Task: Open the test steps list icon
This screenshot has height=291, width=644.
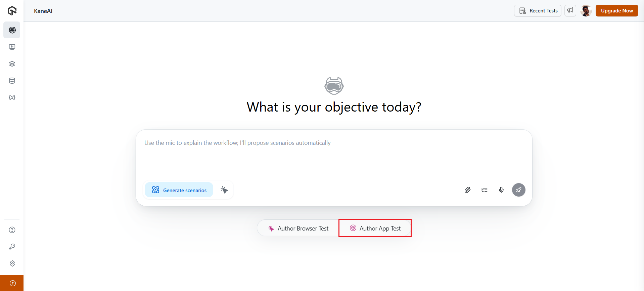Action: [484, 190]
